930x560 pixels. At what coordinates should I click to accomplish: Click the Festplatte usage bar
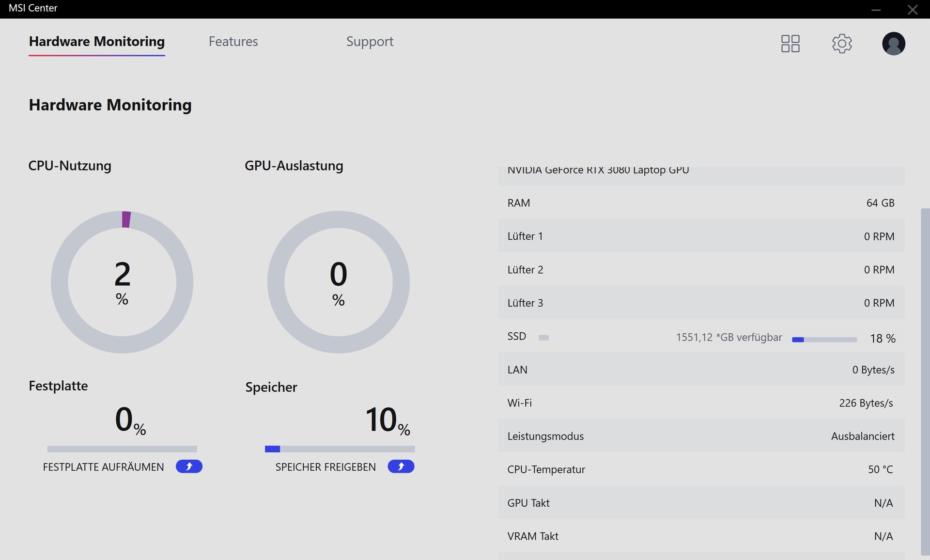(x=122, y=449)
